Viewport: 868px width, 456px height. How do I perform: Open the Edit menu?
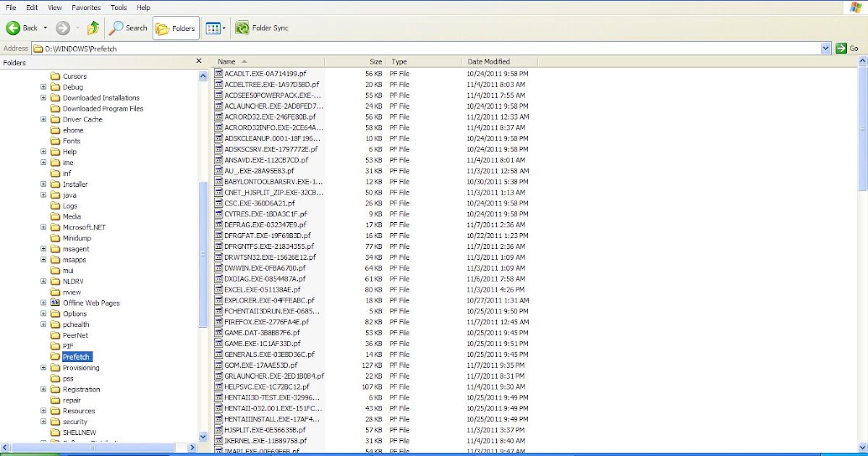click(32, 7)
